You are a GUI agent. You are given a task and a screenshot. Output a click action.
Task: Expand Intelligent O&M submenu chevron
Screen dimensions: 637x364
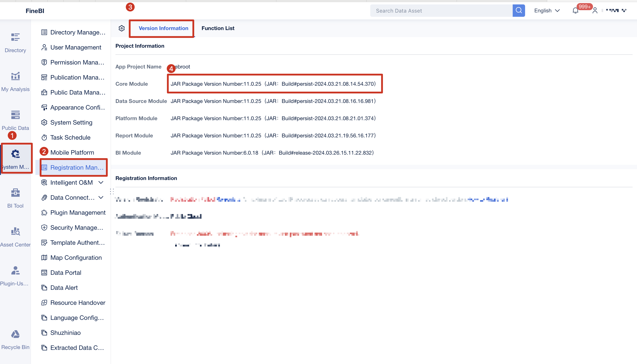click(101, 182)
